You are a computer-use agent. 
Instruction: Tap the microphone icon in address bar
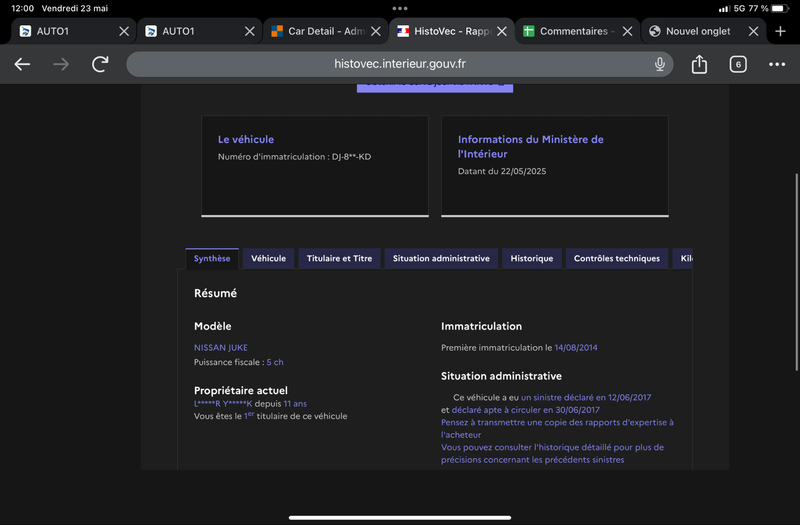[x=659, y=64]
